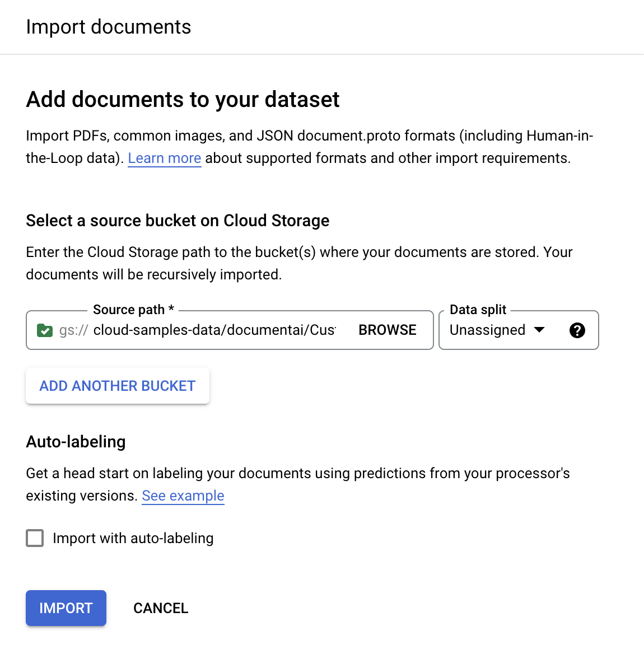Select the Unassigned data split value
Image resolution: width=644 pixels, height=645 pixels.
(487, 330)
